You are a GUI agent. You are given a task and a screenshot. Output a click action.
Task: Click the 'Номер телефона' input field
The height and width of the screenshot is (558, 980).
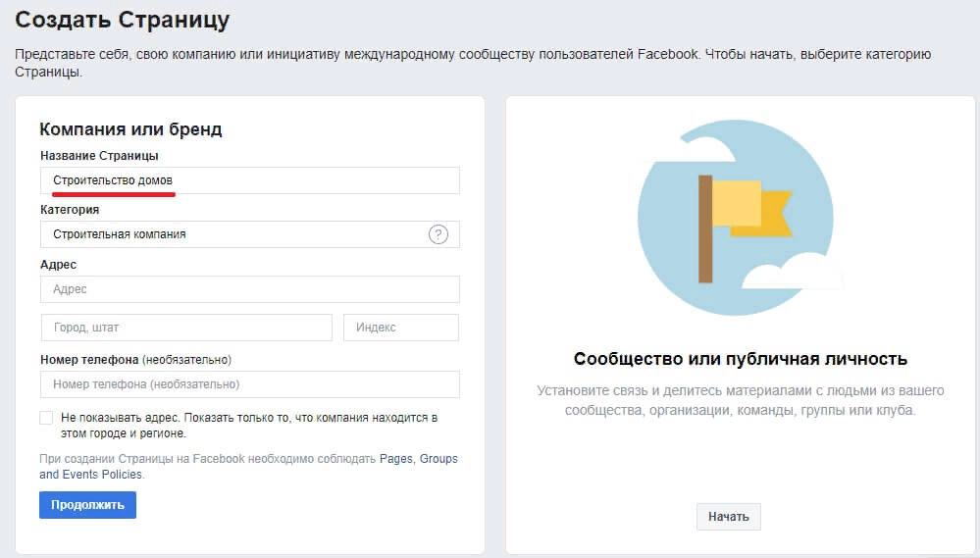click(x=250, y=384)
